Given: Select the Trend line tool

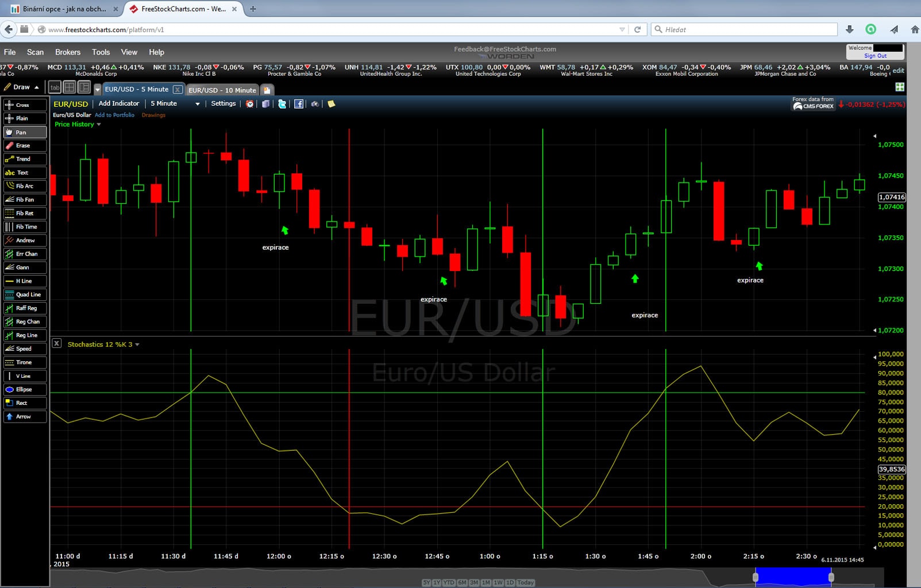Looking at the screenshot, I should point(25,159).
